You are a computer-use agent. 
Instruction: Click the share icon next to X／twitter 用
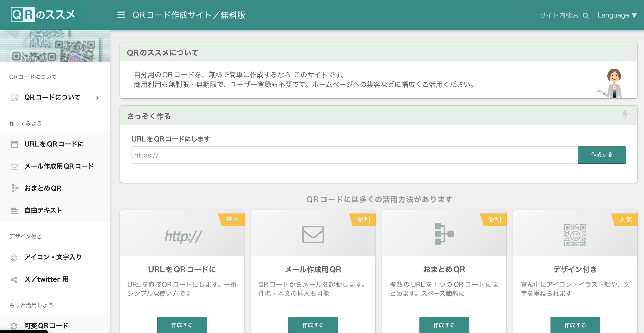(15, 279)
